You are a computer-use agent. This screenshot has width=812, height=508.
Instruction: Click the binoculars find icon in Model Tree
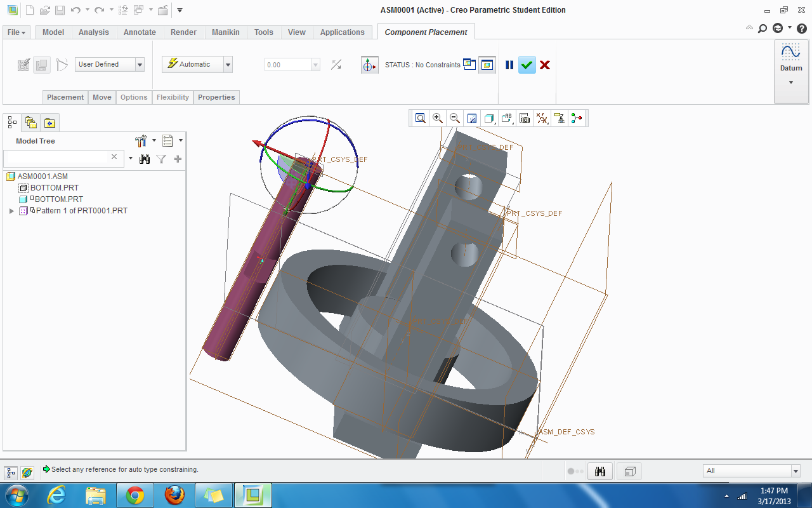pyautogui.click(x=145, y=159)
